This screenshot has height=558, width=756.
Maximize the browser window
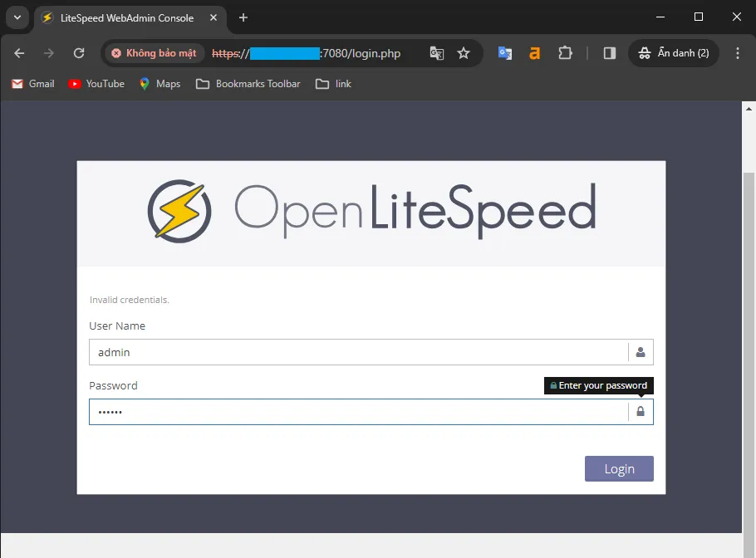(699, 17)
